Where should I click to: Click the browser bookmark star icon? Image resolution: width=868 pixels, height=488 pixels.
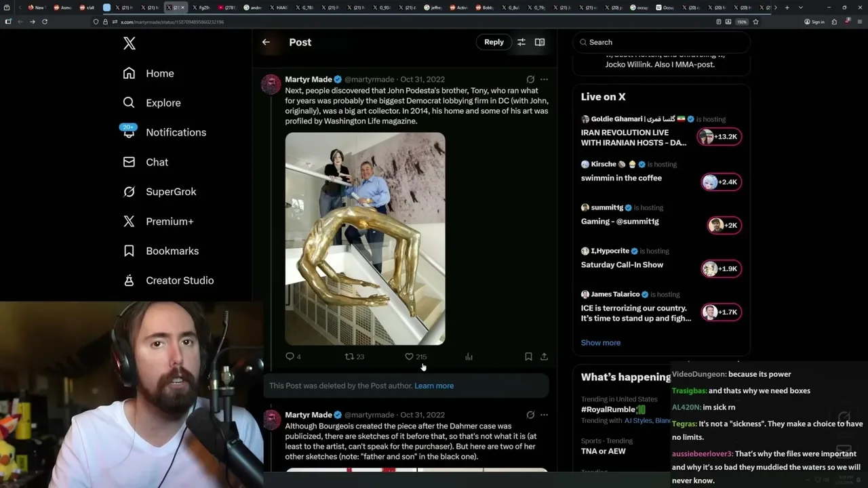click(755, 22)
